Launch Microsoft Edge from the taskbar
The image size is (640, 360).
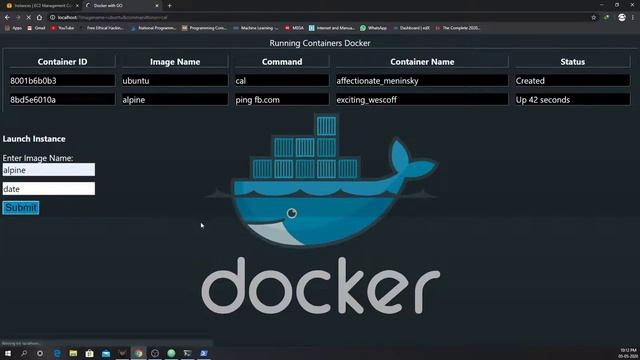[57, 353]
